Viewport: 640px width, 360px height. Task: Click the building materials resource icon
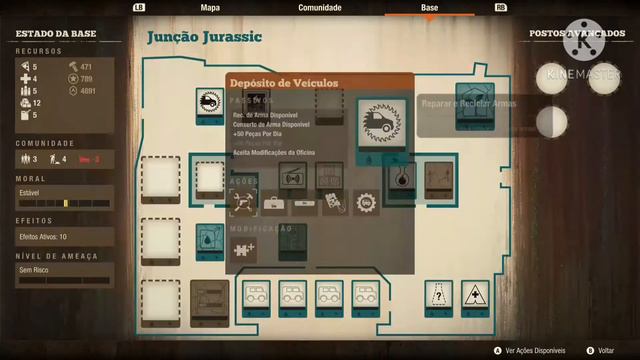[x=25, y=103]
